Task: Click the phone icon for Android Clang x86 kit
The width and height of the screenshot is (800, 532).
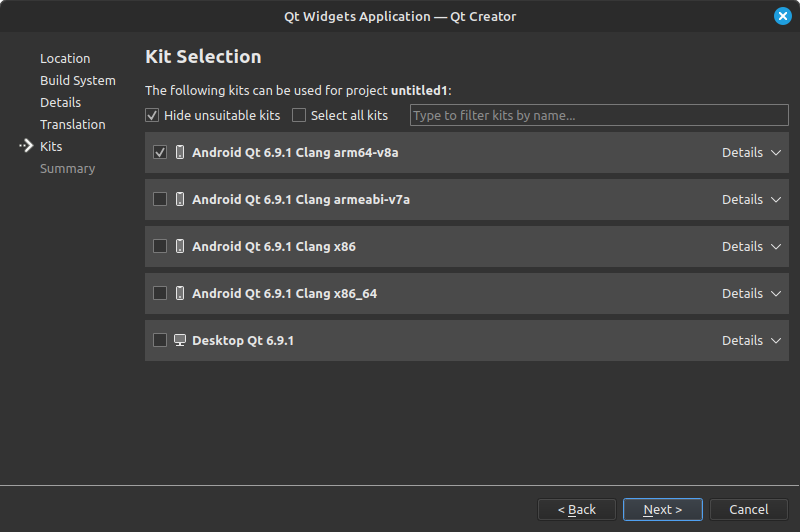Action: click(180, 246)
